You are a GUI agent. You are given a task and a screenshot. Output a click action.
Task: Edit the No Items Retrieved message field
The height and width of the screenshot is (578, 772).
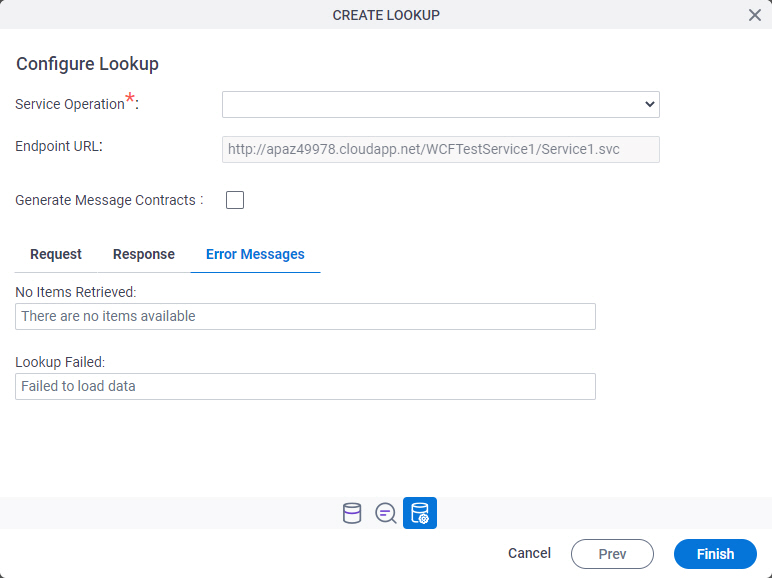305,317
